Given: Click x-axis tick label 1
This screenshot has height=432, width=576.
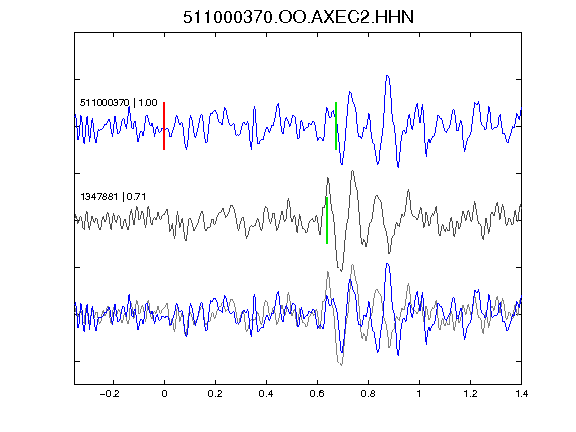Looking at the screenshot, I should click(x=419, y=394).
